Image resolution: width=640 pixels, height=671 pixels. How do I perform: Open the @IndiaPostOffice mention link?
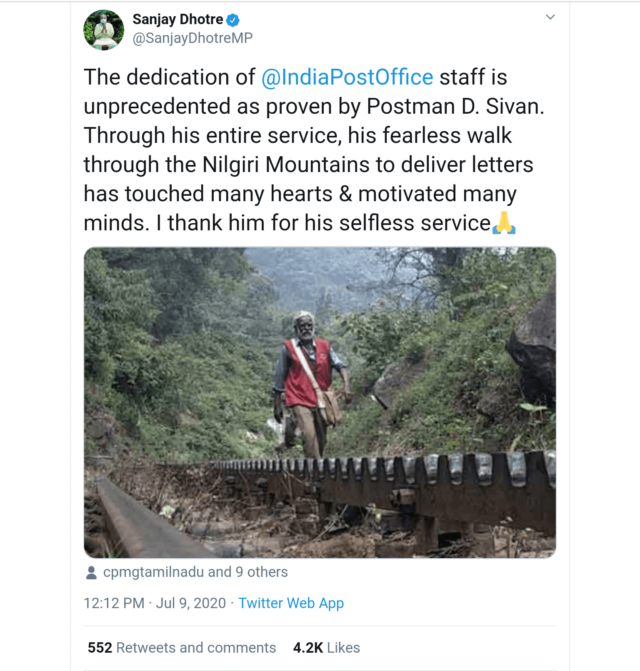point(347,76)
